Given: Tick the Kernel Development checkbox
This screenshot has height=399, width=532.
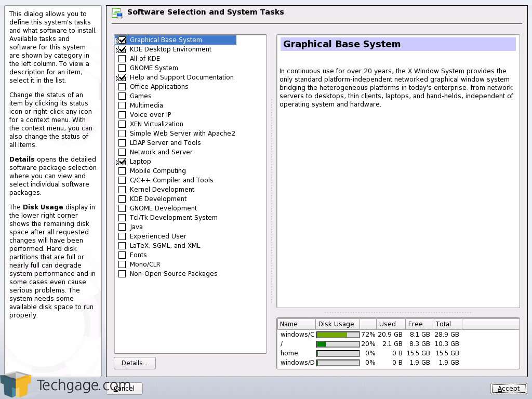Looking at the screenshot, I should [x=122, y=190].
